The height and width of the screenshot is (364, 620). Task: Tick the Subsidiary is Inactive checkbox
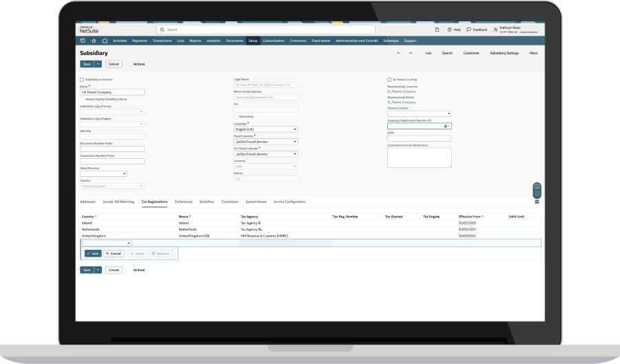[82, 79]
